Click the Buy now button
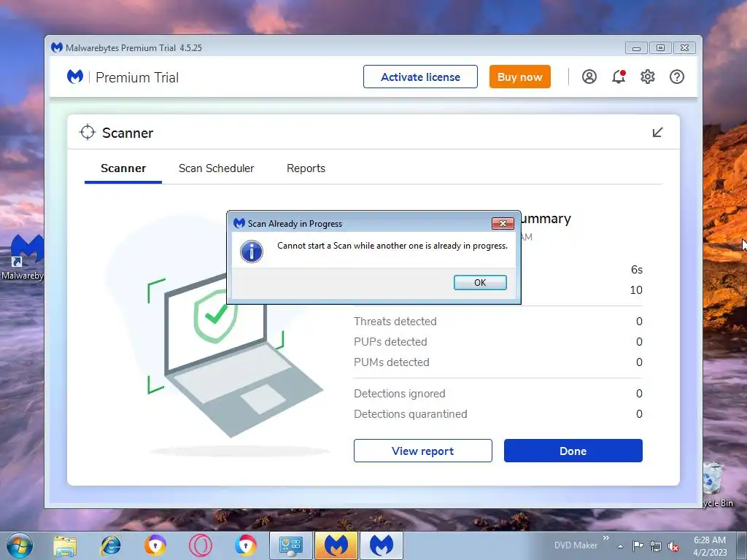The height and width of the screenshot is (560, 747). [519, 77]
